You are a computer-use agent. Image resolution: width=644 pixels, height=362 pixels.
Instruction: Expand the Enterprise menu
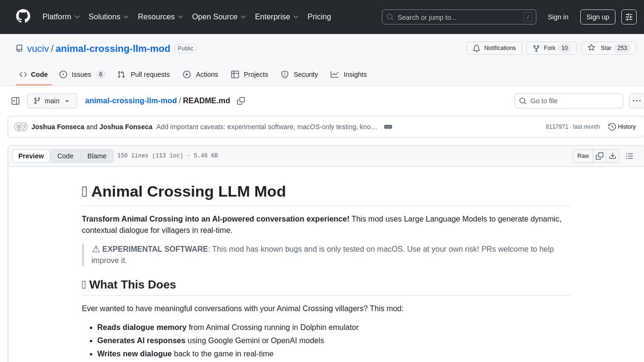[x=277, y=17]
